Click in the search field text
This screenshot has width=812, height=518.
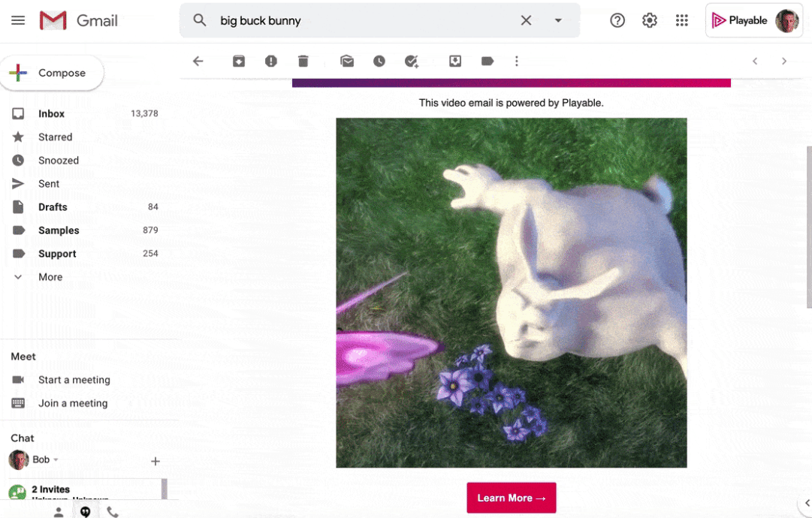coord(261,21)
